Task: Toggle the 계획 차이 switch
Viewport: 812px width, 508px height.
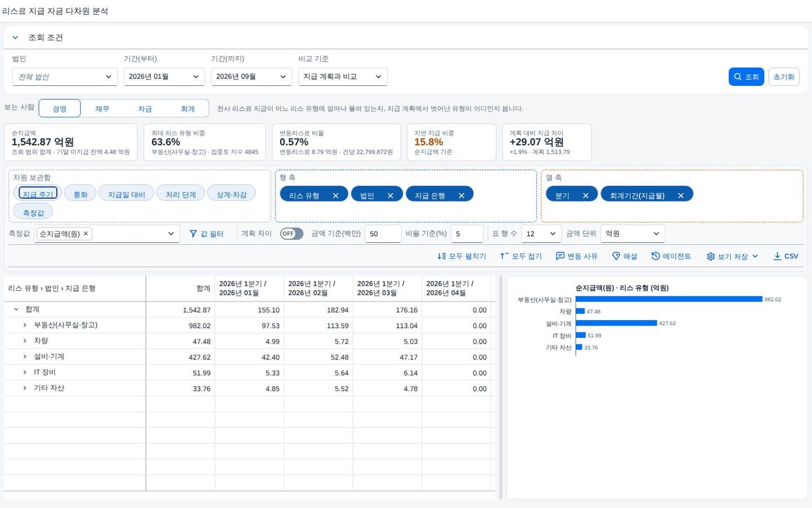Action: [x=292, y=234]
